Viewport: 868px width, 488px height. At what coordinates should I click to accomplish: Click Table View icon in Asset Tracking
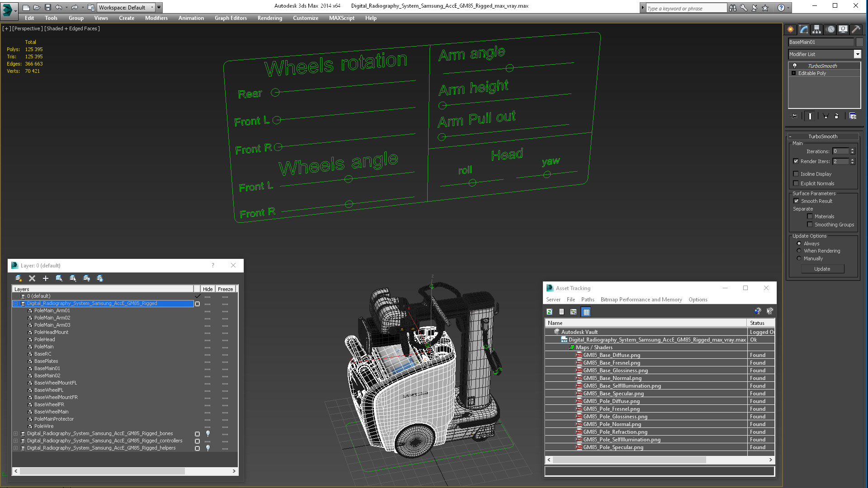coord(586,312)
